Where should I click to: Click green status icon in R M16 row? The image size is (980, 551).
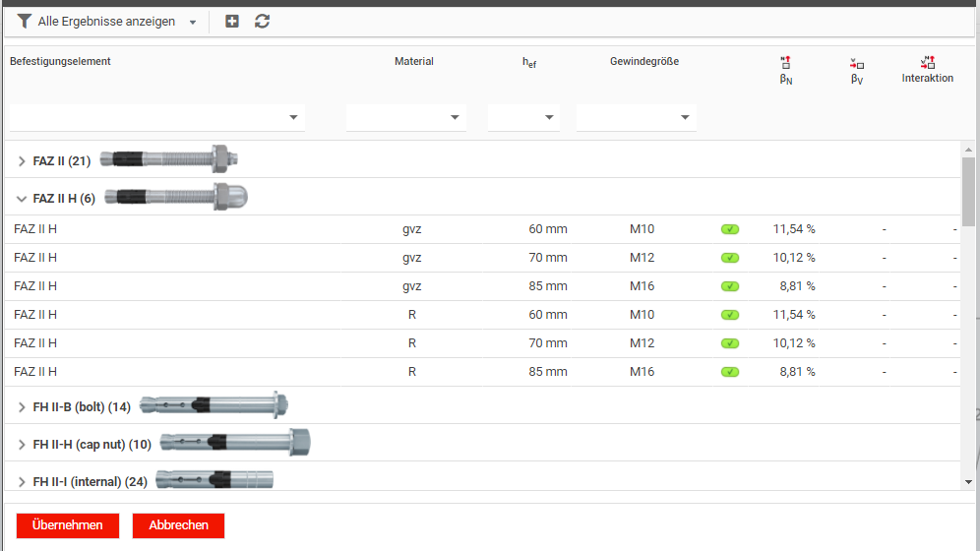pyautogui.click(x=730, y=372)
